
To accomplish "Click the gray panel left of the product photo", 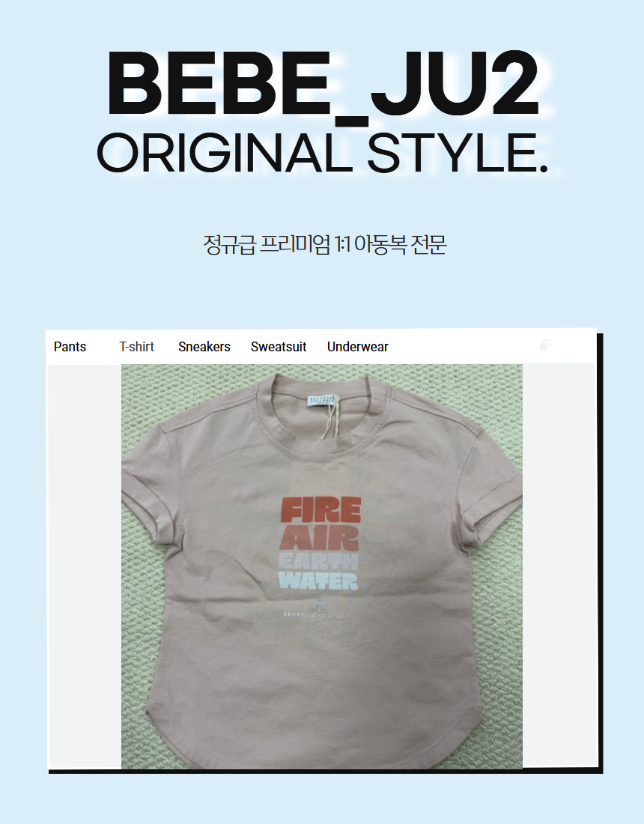I will (85, 566).
